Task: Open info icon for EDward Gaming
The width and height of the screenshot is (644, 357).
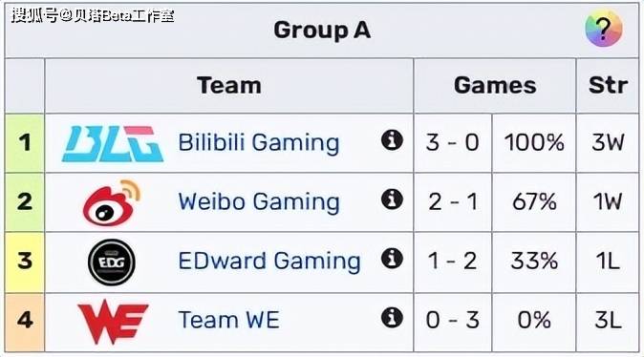Action: click(392, 259)
